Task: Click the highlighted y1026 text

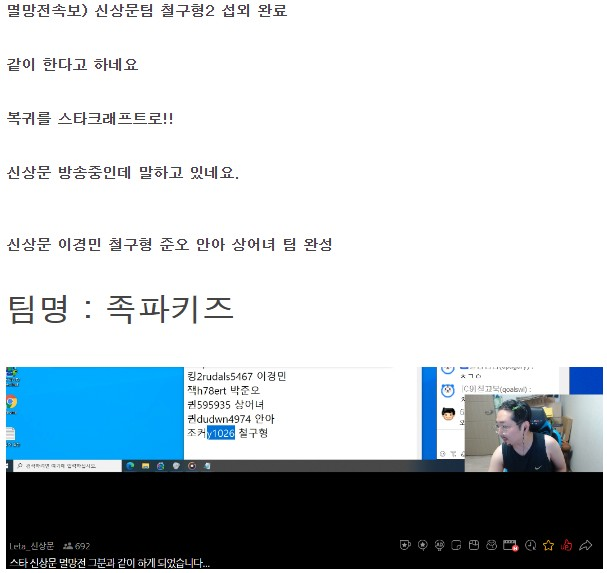Action: (x=221, y=432)
